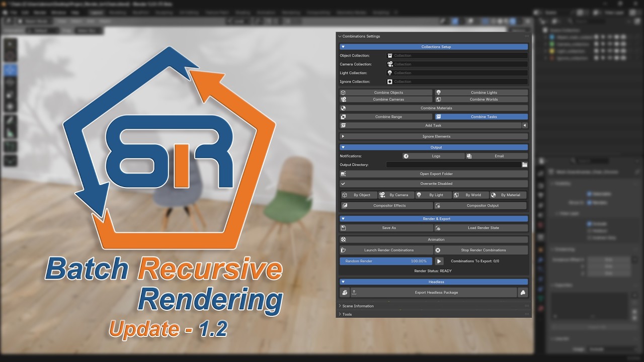
Task: Click Stop Render Combinations
Action: [x=481, y=250]
